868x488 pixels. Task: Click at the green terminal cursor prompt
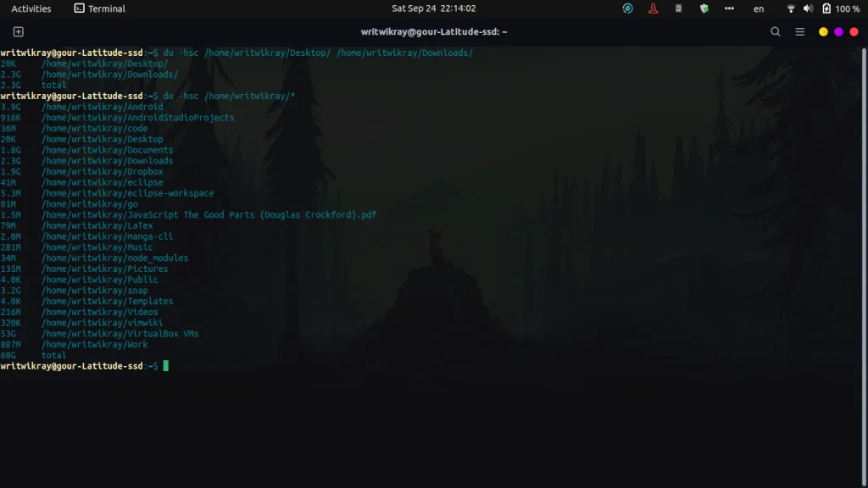166,366
